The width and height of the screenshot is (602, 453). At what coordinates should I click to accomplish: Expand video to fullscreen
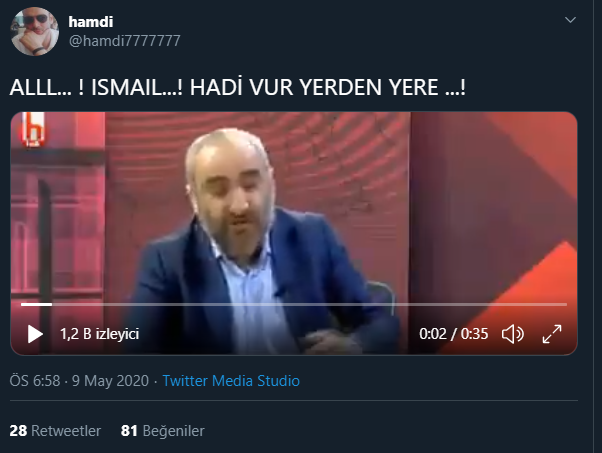click(552, 334)
